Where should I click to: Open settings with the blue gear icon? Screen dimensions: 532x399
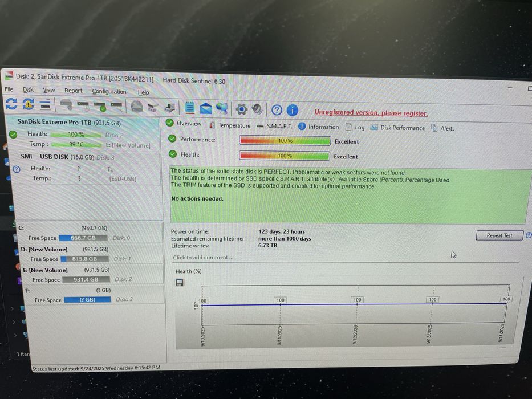coord(242,109)
